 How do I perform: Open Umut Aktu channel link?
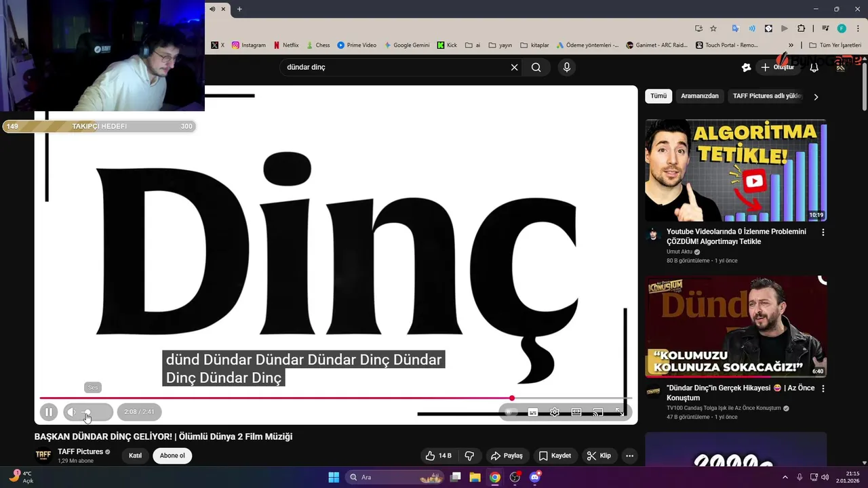679,251
